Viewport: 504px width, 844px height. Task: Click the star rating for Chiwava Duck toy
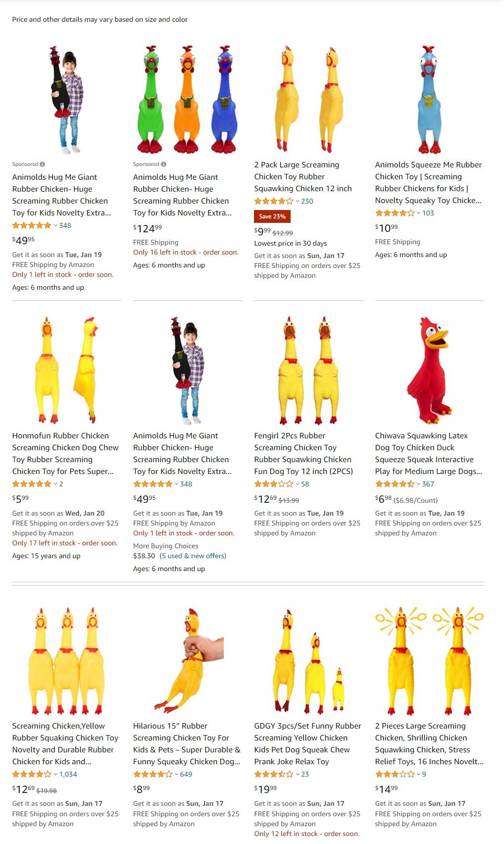click(x=395, y=484)
